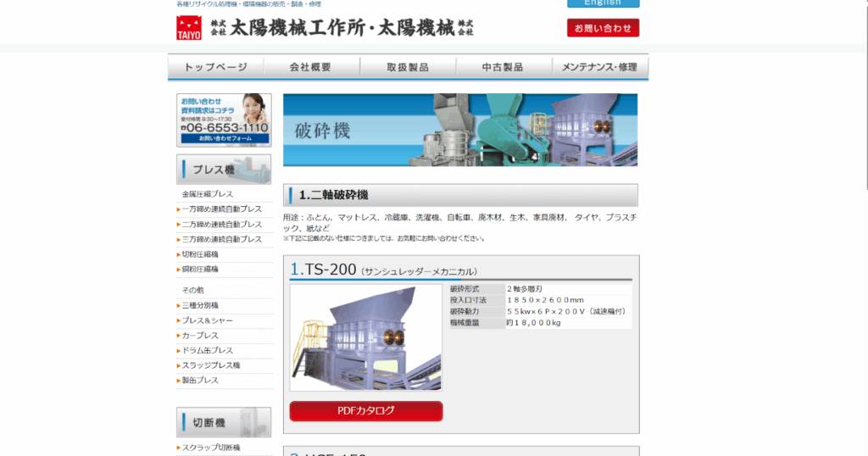Image resolution: width=868 pixels, height=456 pixels.
Task: Switch to the English version
Action: click(603, 3)
